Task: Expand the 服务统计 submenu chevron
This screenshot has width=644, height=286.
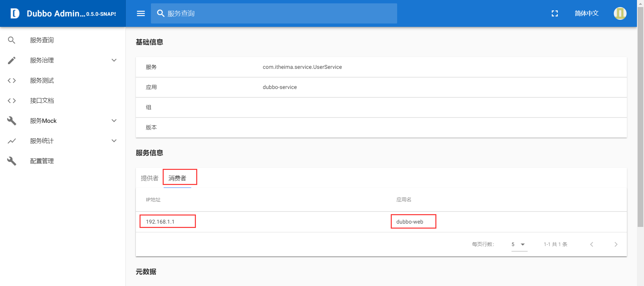Action: [114, 141]
